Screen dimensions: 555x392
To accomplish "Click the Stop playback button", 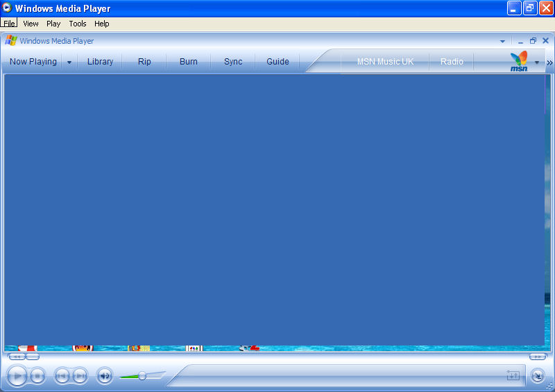I will pyautogui.click(x=37, y=376).
